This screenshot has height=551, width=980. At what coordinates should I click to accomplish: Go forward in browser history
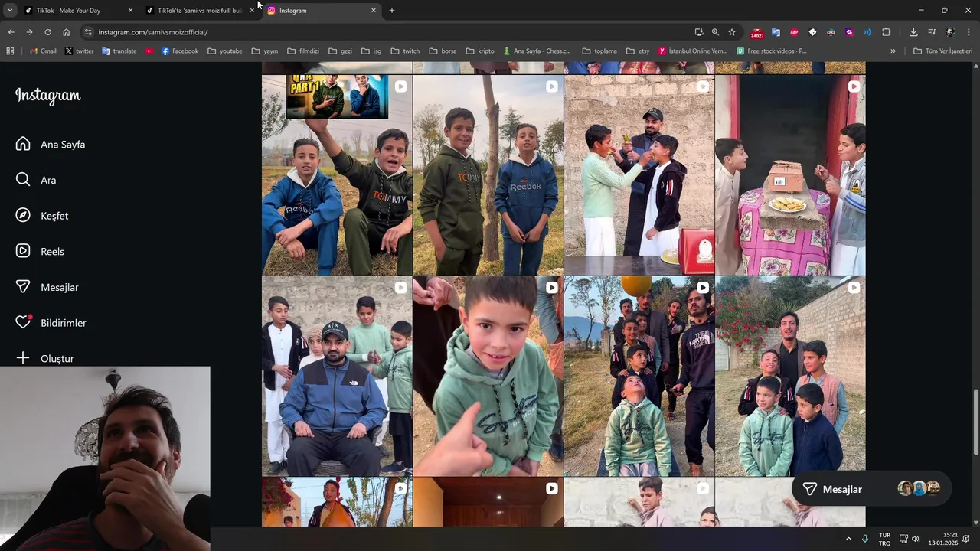coord(29,32)
